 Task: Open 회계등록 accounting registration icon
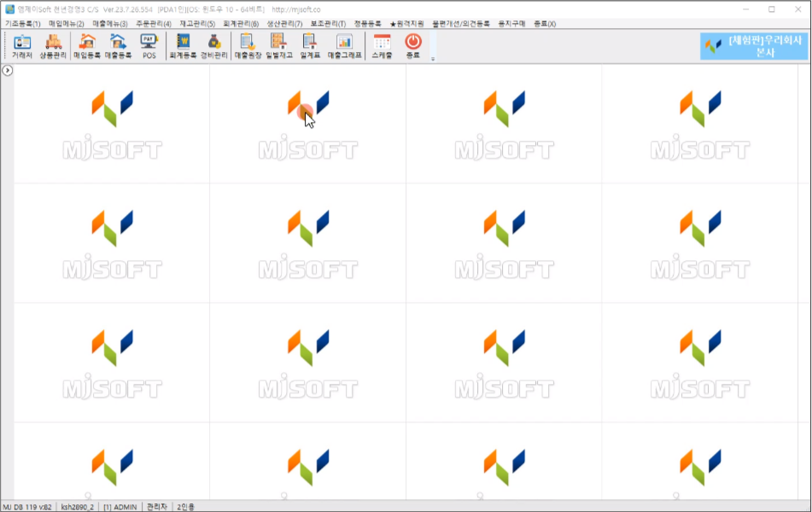(183, 46)
